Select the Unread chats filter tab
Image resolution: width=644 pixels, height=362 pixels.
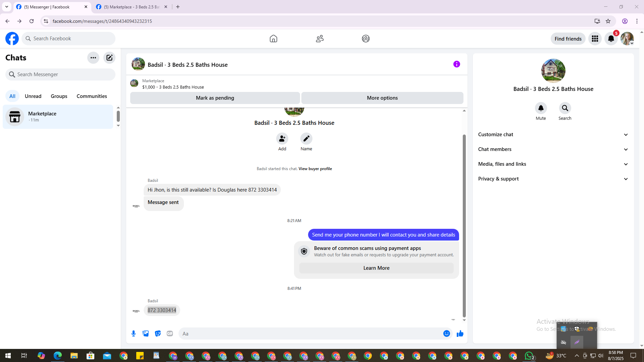33,96
